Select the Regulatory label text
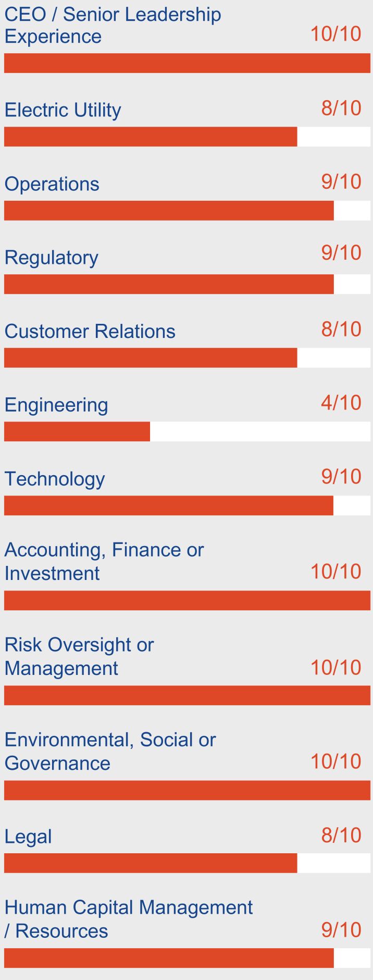The width and height of the screenshot is (373, 980). click(x=51, y=258)
